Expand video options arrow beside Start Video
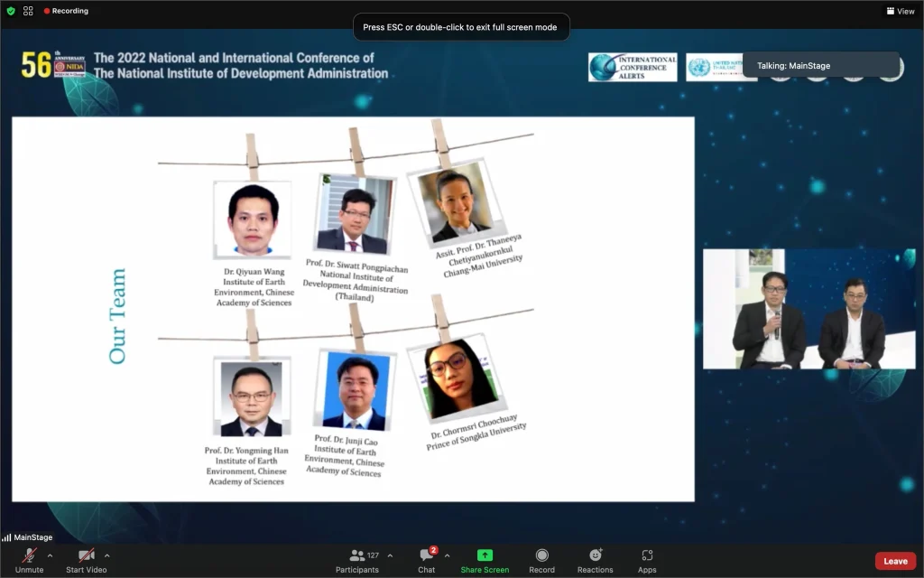 tap(106, 555)
